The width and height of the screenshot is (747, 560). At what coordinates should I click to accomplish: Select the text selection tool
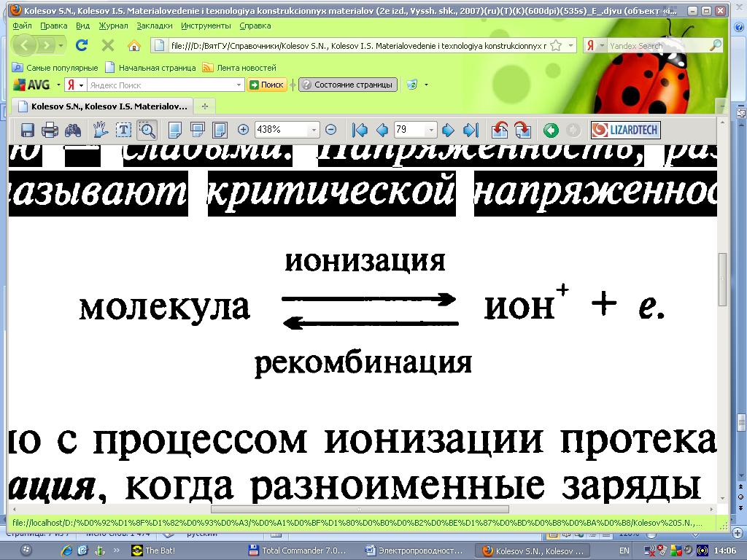(x=124, y=130)
